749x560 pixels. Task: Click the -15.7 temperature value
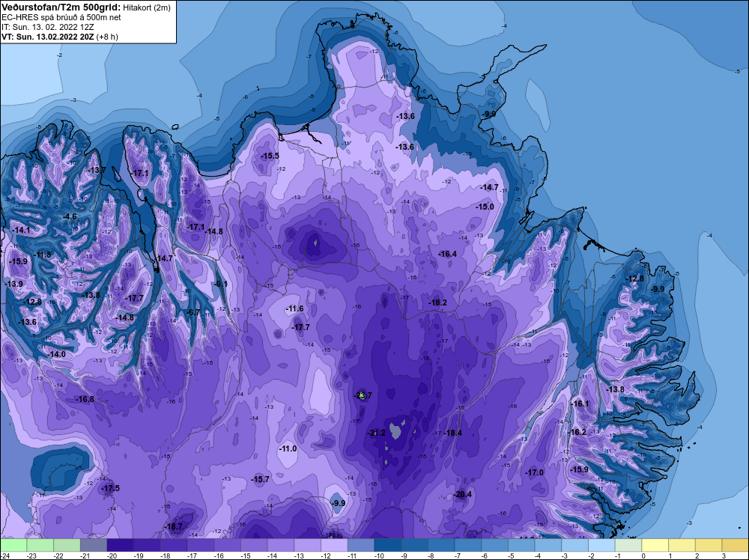(x=261, y=479)
